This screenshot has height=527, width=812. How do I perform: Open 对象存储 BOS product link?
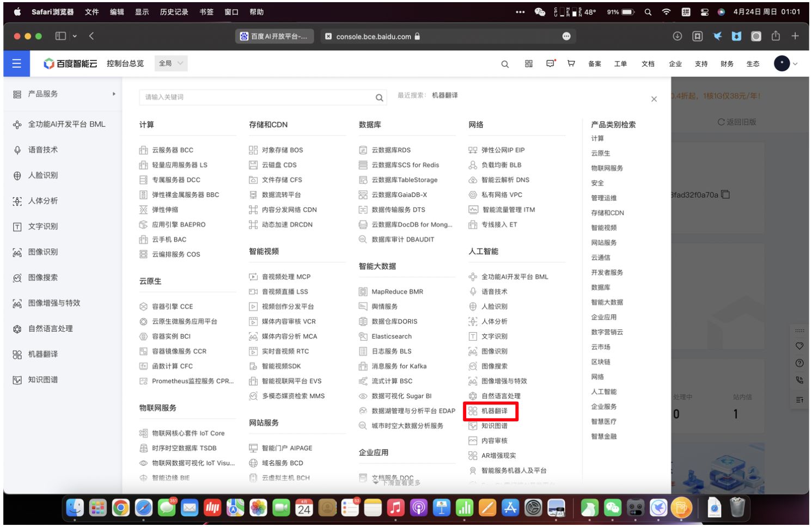pyautogui.click(x=282, y=150)
